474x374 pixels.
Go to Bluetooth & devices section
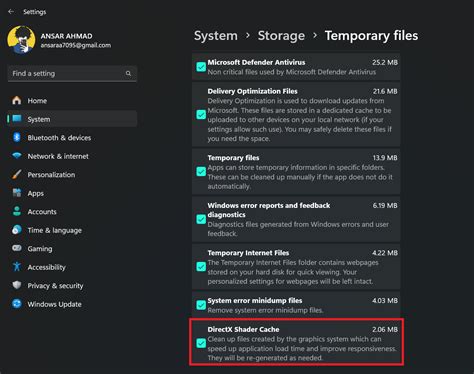59,138
